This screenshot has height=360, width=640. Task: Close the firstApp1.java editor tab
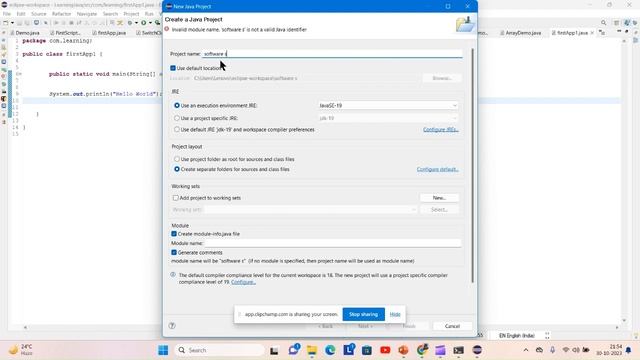[592, 33]
